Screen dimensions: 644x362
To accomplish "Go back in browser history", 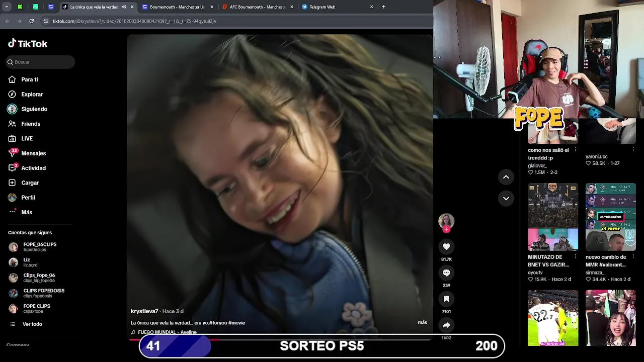I will tap(7, 21).
